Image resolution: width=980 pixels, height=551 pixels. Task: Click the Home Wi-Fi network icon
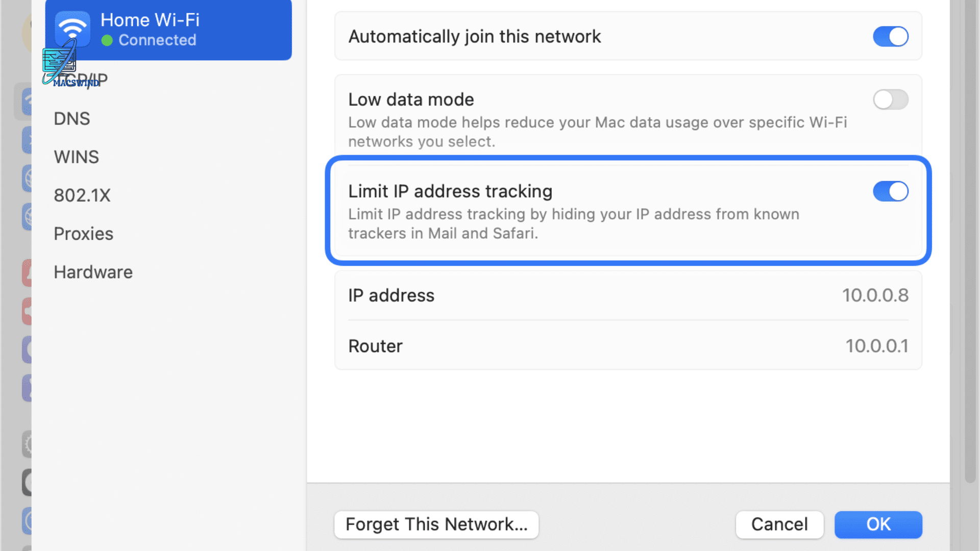pyautogui.click(x=72, y=29)
